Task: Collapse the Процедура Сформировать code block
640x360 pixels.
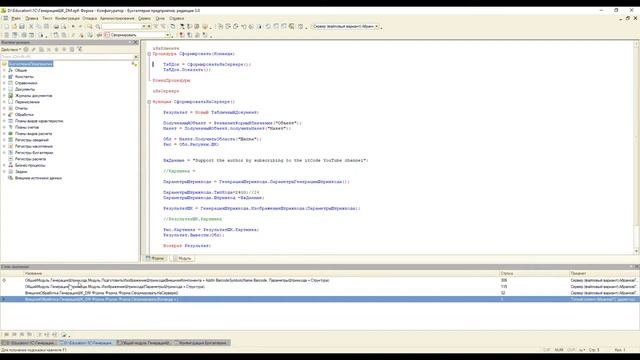Action: 149,54
